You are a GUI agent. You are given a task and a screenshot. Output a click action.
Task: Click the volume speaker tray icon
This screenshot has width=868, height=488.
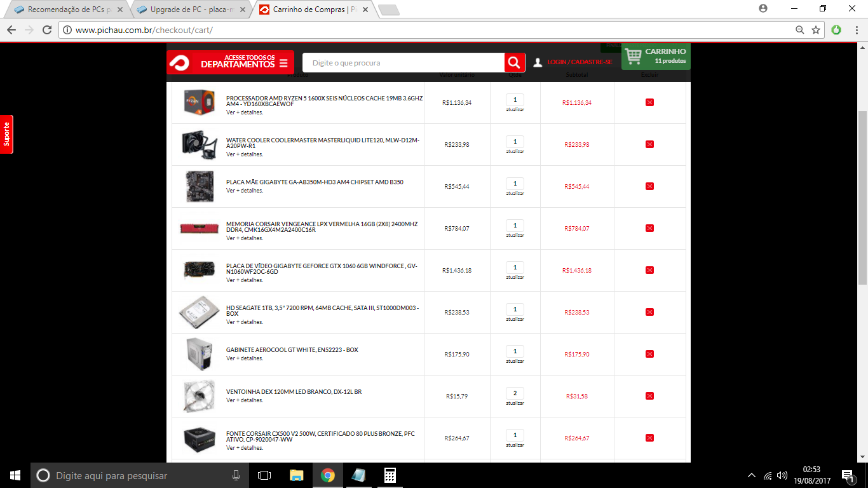[x=782, y=475]
